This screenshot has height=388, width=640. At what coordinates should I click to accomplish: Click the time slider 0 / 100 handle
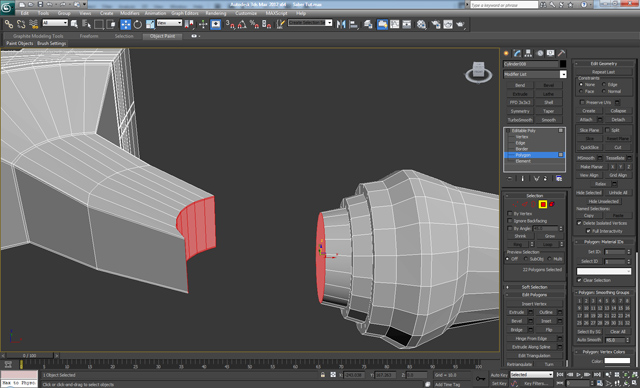pos(29,355)
